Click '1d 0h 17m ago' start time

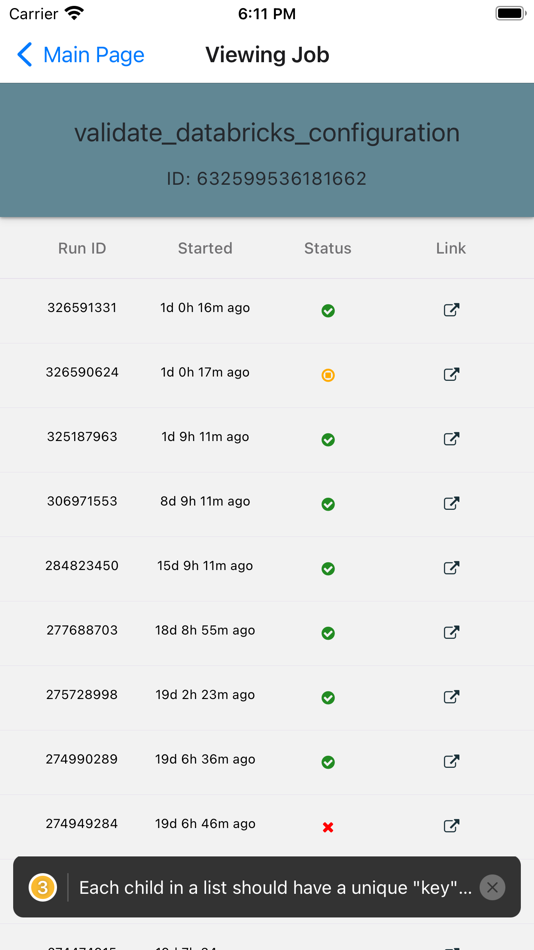pos(205,372)
